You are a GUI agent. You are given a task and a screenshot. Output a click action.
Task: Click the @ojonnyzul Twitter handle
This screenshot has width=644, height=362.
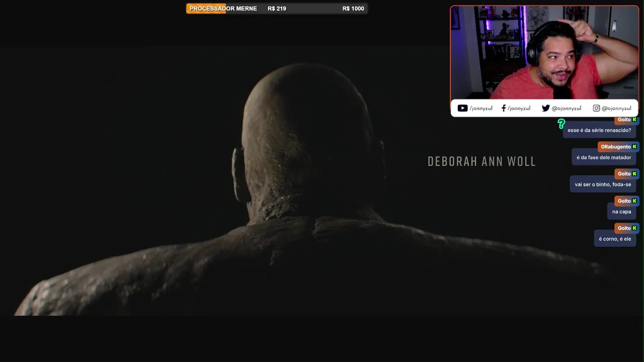[x=567, y=108]
